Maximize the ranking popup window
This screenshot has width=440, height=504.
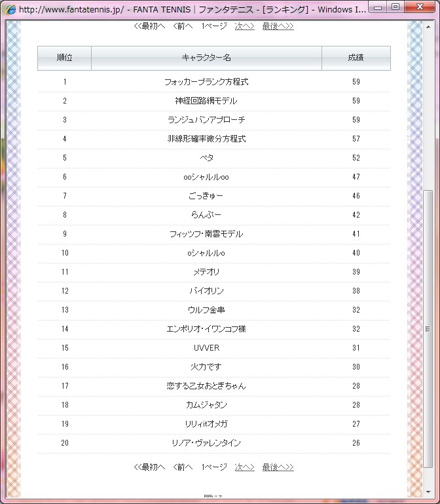point(395,7)
